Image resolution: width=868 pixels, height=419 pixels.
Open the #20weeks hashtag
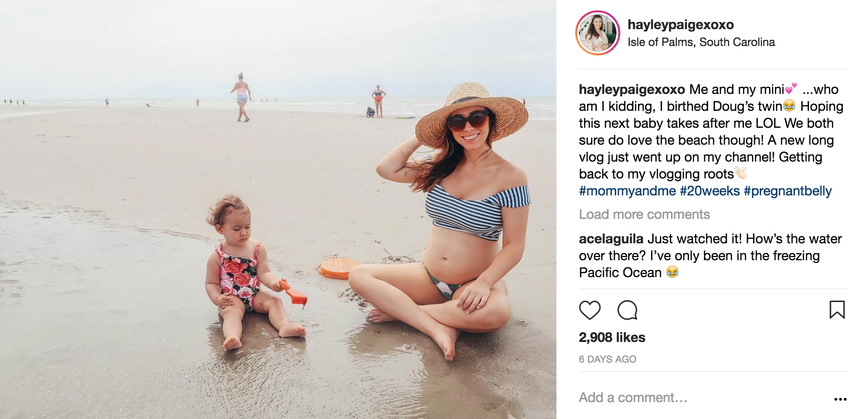[709, 191]
